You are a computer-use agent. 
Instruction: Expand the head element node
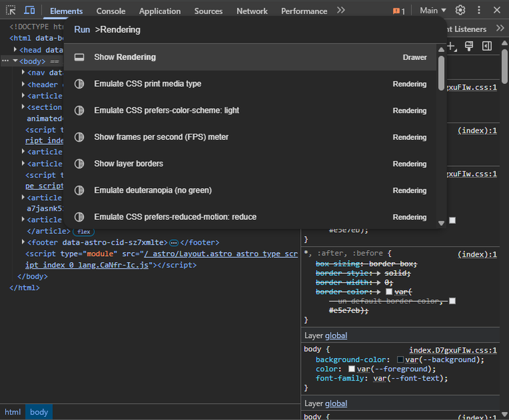15,49
